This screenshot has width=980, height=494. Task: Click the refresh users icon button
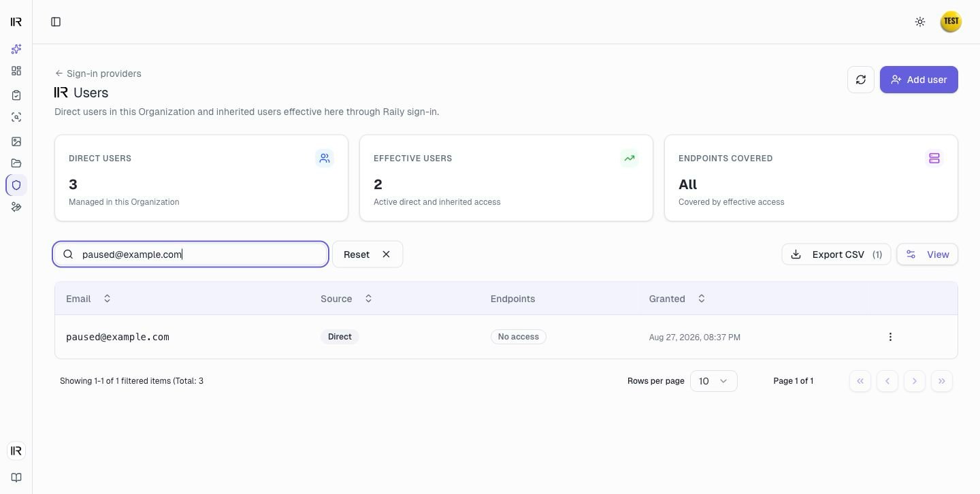pos(861,80)
